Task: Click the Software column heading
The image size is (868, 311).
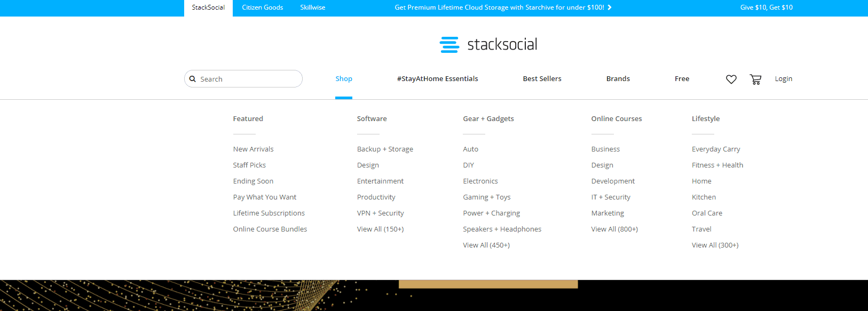Action: click(x=372, y=118)
